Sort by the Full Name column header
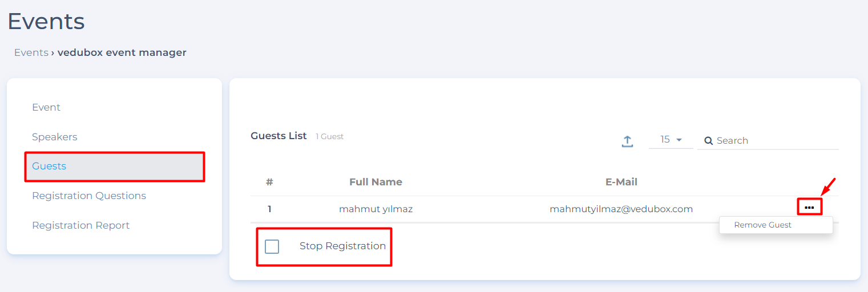868x292 pixels. pos(376,182)
